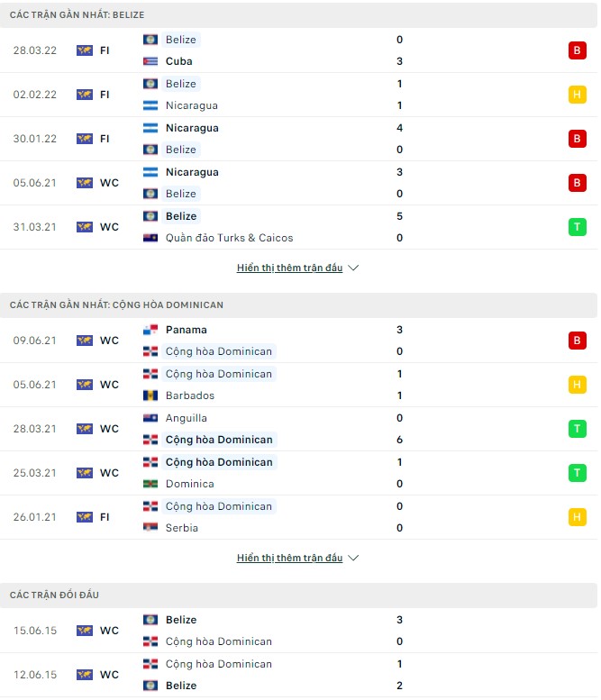Screen dimensions: 601x700
Task: Click the red B badge for Belize–Cuba match
Action: point(577,50)
